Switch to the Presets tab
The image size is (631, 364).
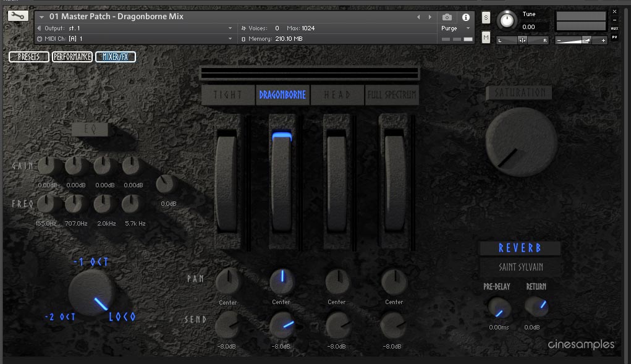point(29,57)
